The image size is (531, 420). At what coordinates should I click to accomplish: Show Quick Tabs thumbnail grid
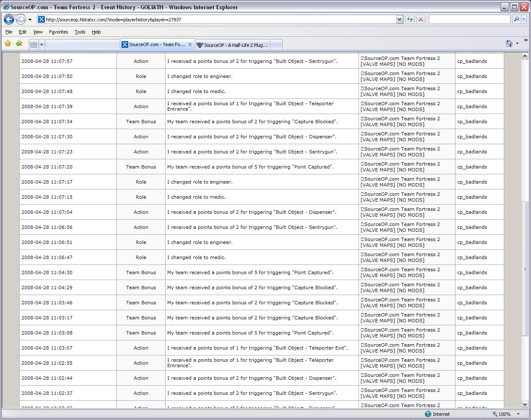coord(34,44)
